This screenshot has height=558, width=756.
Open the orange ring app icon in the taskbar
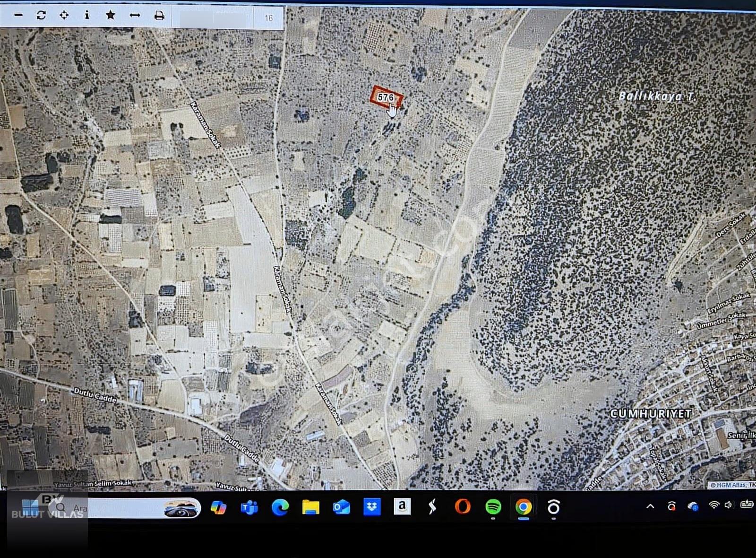pyautogui.click(x=463, y=507)
